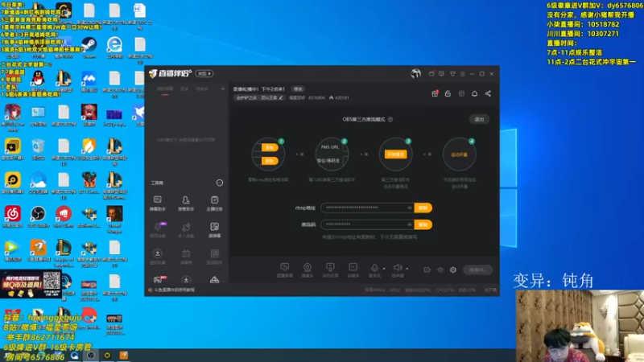The width and height of the screenshot is (644, 362).
Task: Open the Steam desktop shortcut
Action: [x=89, y=47]
